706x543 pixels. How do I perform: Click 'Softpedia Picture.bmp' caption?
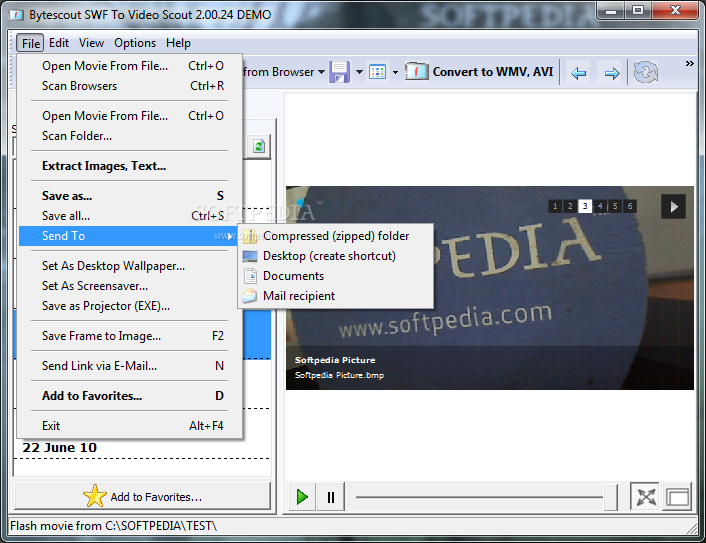[339, 375]
